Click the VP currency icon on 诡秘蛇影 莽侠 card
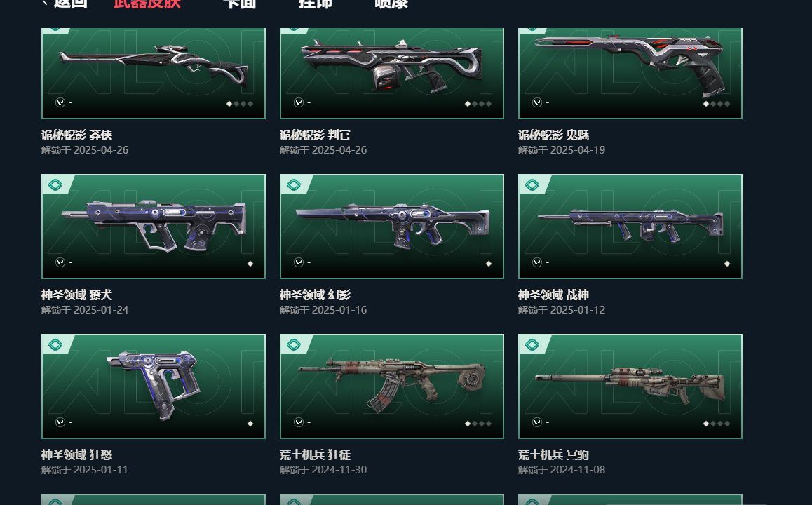Image resolution: width=812 pixels, height=505 pixels. pos(60,102)
